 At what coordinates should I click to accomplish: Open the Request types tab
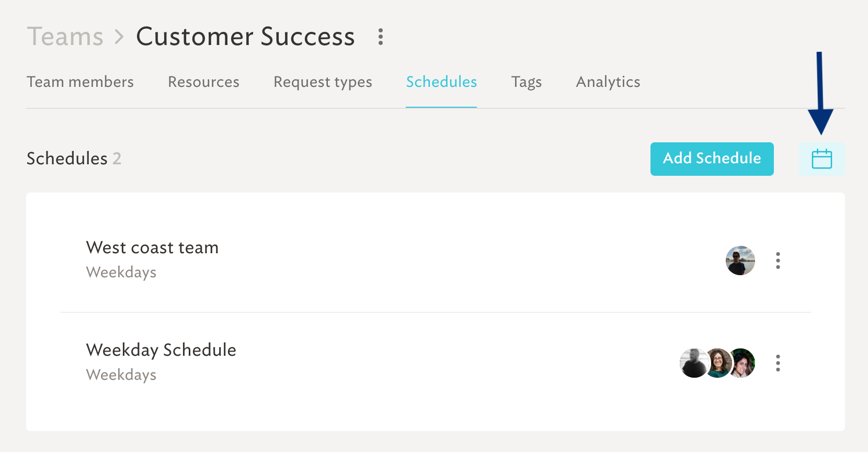coord(323,82)
